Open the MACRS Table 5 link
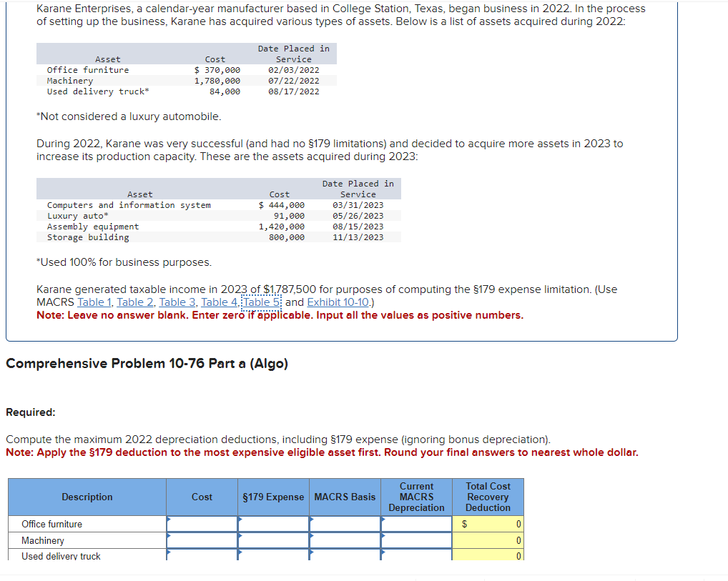This screenshot has width=728, height=581. tap(260, 302)
